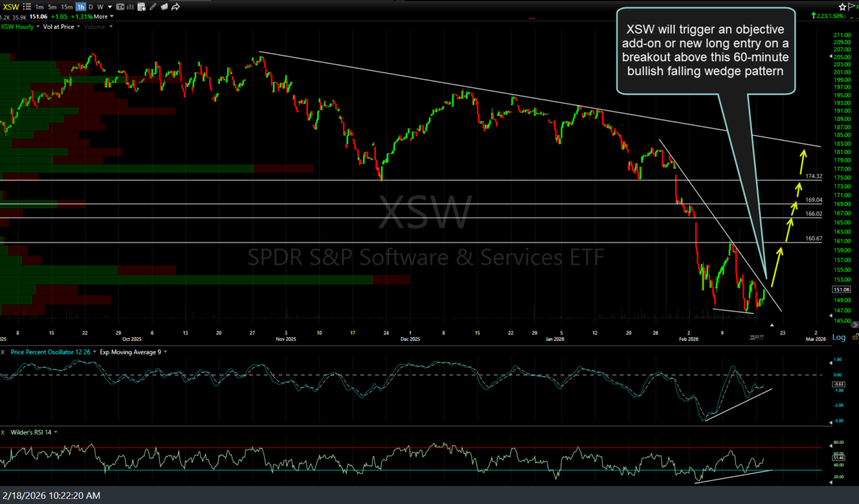Open the folder icon in toolbar
This screenshot has width=859, height=504.
(164, 6)
